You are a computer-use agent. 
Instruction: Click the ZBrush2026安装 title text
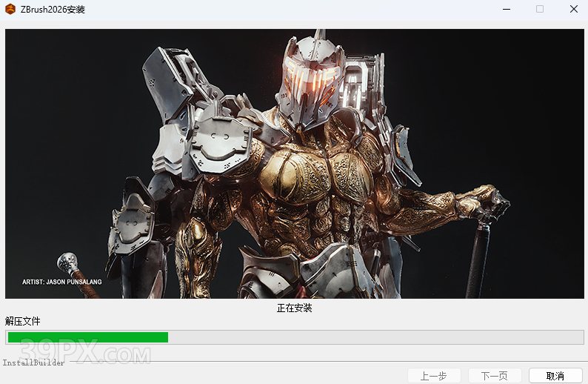click(53, 10)
